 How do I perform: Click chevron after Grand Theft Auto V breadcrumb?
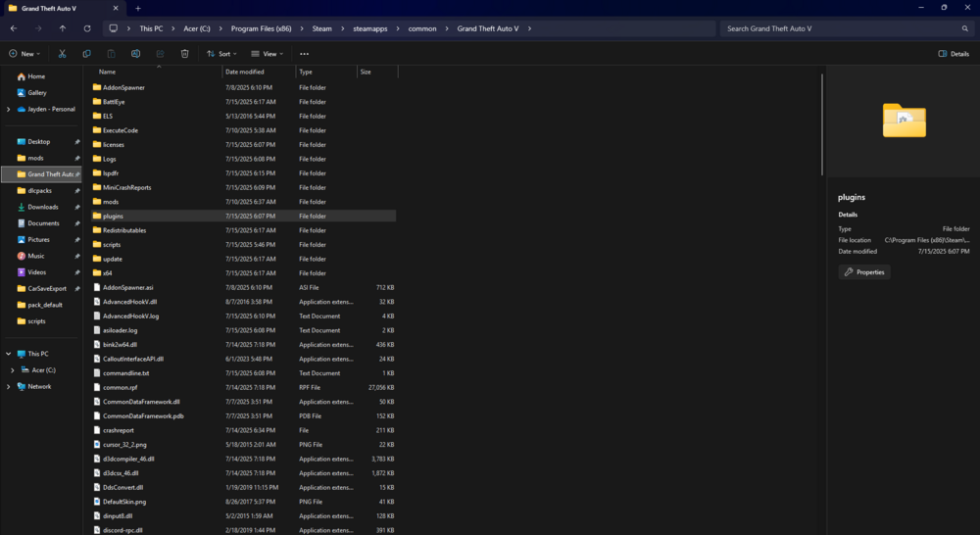(529, 28)
